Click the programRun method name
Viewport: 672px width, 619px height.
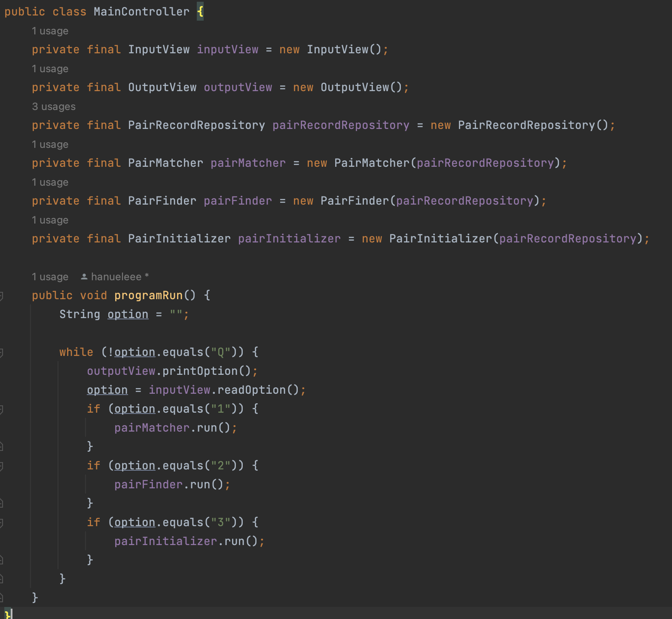[x=149, y=295]
